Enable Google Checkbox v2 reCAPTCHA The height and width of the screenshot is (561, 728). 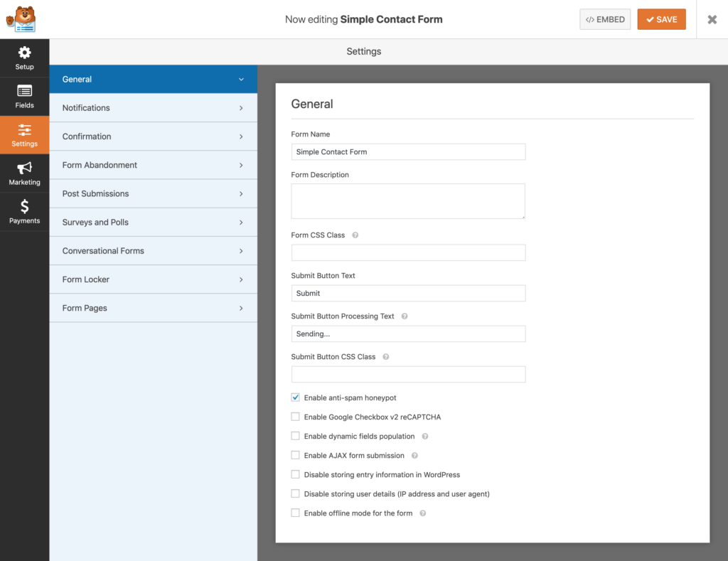(295, 417)
